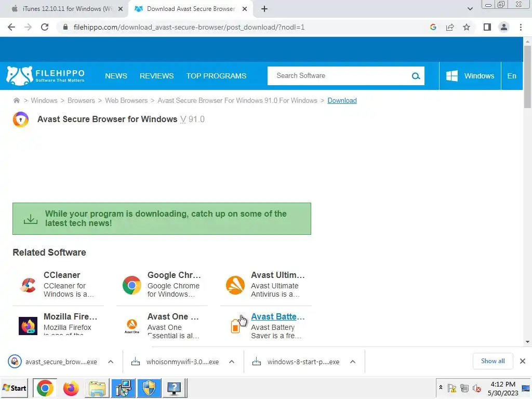Click the Download breadcrumb link

pos(342,100)
